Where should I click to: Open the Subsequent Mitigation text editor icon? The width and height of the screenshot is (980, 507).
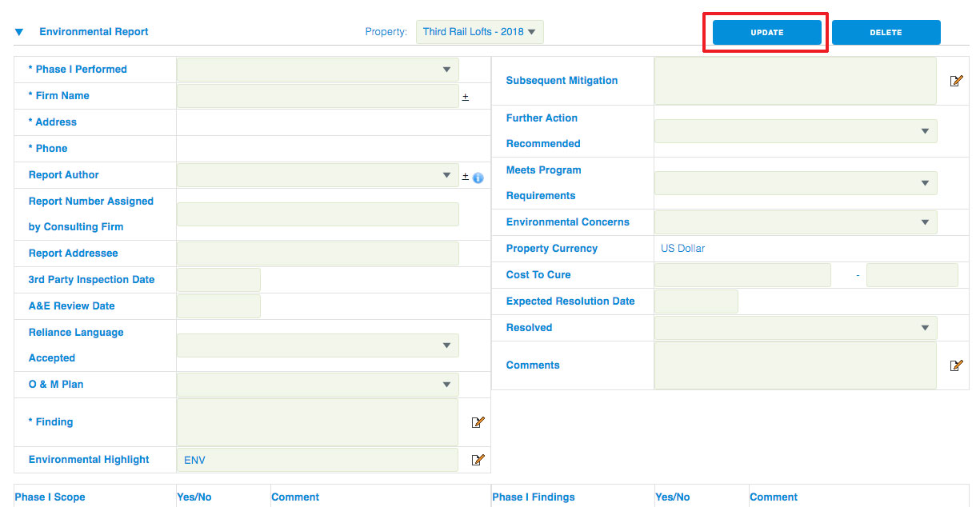[x=956, y=81]
